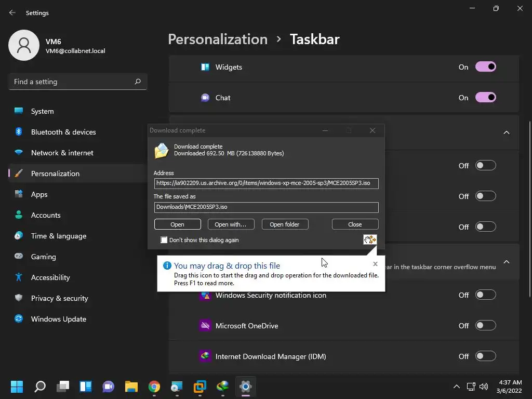This screenshot has width=532, height=399.
Task: Open Task View from the taskbar
Action: point(63,387)
